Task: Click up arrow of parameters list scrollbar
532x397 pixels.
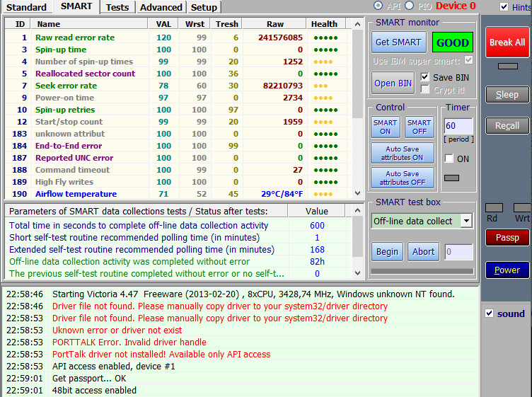Action: (x=357, y=210)
